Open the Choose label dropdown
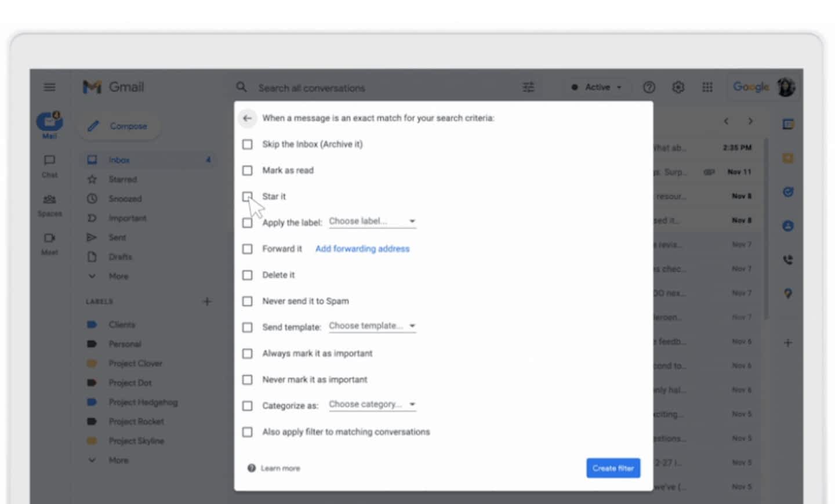 (x=372, y=222)
